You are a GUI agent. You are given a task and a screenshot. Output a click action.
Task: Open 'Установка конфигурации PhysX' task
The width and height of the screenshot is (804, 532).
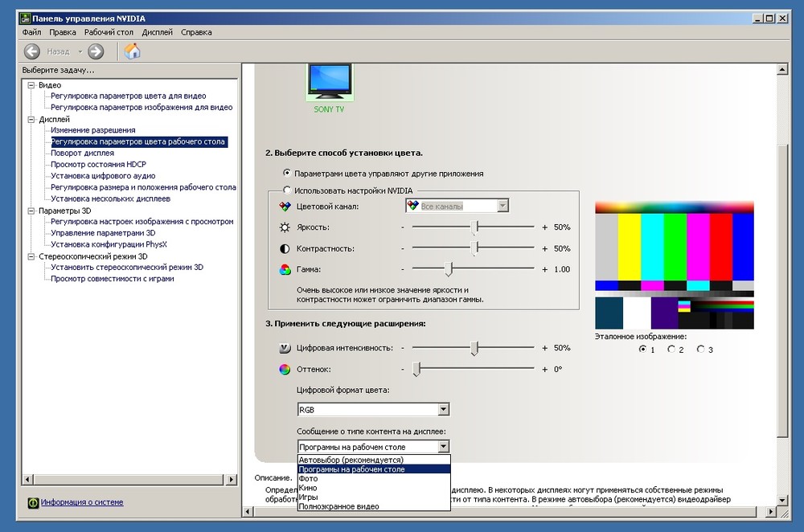[109, 244]
